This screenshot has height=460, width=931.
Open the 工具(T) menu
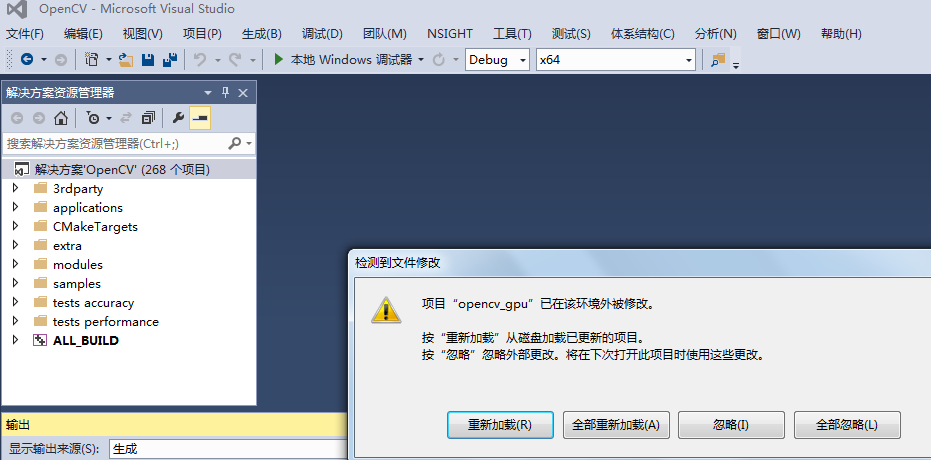coord(512,34)
